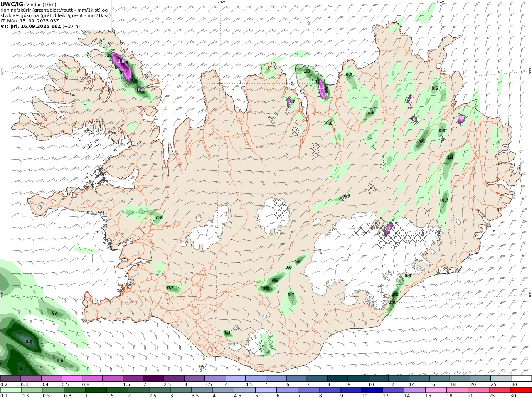Viewport: 532px width, 399px height.
Task: Pick the navy blue 10–12 bottom legend swatch
Action: 372,390
